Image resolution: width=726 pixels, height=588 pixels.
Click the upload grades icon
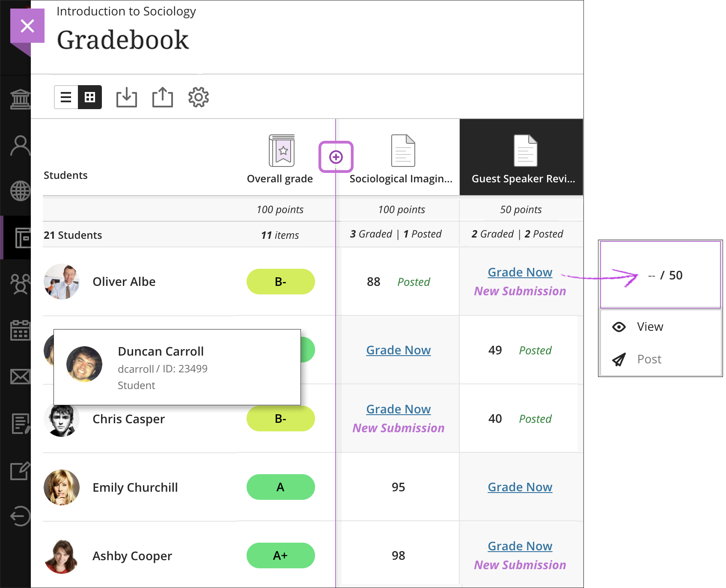point(163,97)
